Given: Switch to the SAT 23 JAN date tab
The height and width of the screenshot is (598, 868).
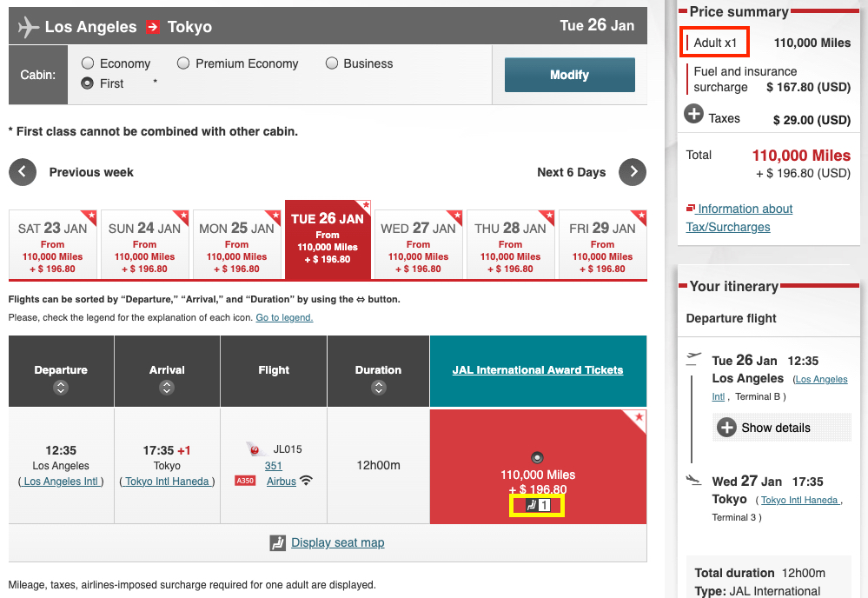Looking at the screenshot, I should click(52, 243).
